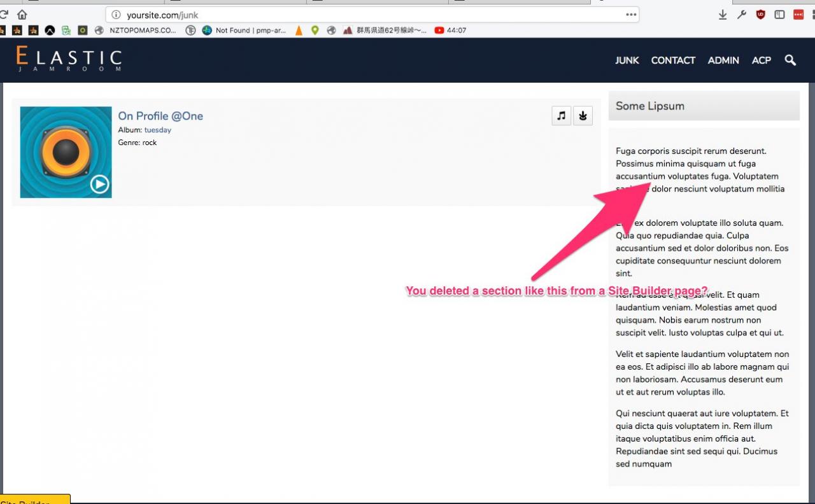Click the paragraph starting 'Velit et sapiente'

click(x=702, y=373)
